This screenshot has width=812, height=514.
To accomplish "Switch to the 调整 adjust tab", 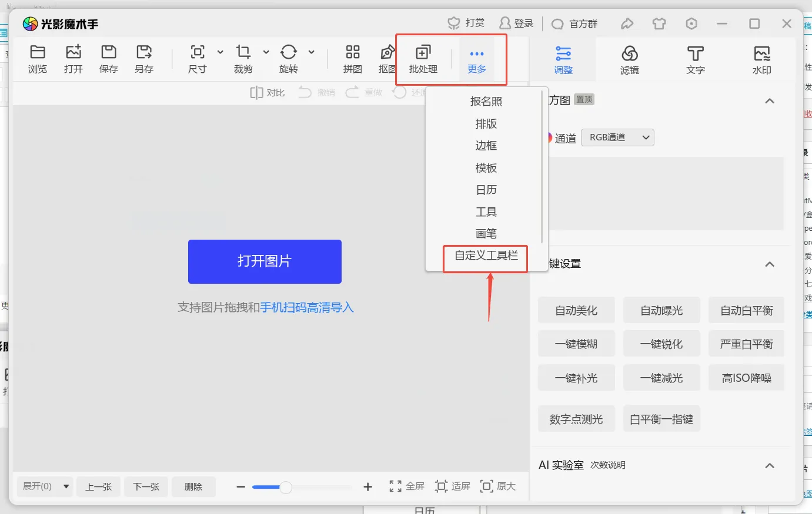I will click(x=563, y=60).
